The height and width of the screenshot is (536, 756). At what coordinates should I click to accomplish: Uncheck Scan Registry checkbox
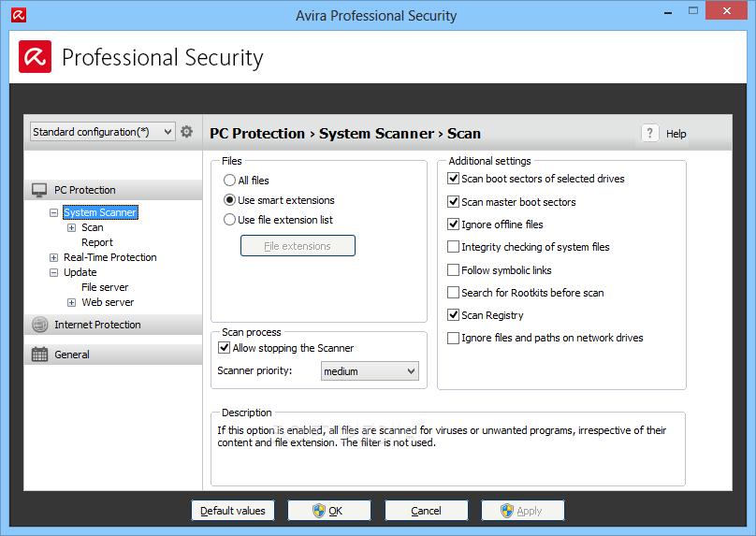(x=453, y=315)
